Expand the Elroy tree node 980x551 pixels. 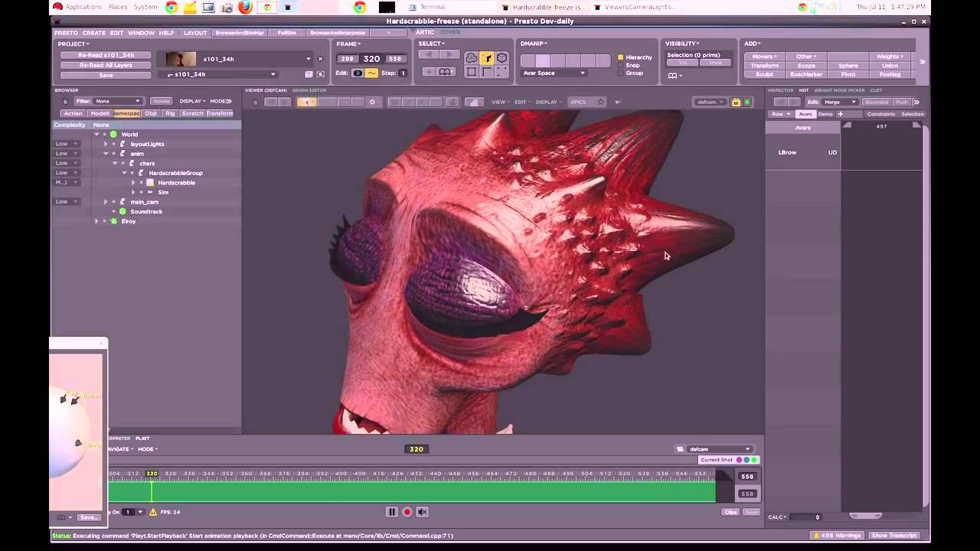point(96,221)
